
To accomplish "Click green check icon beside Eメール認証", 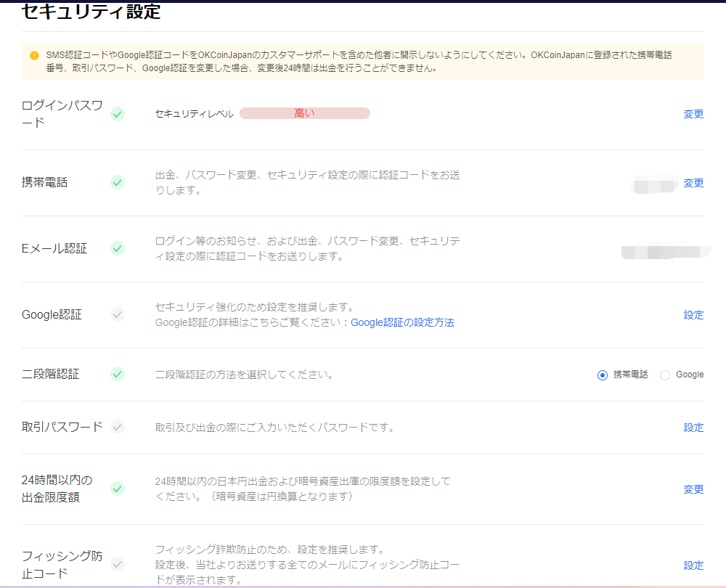I will pos(118,248).
